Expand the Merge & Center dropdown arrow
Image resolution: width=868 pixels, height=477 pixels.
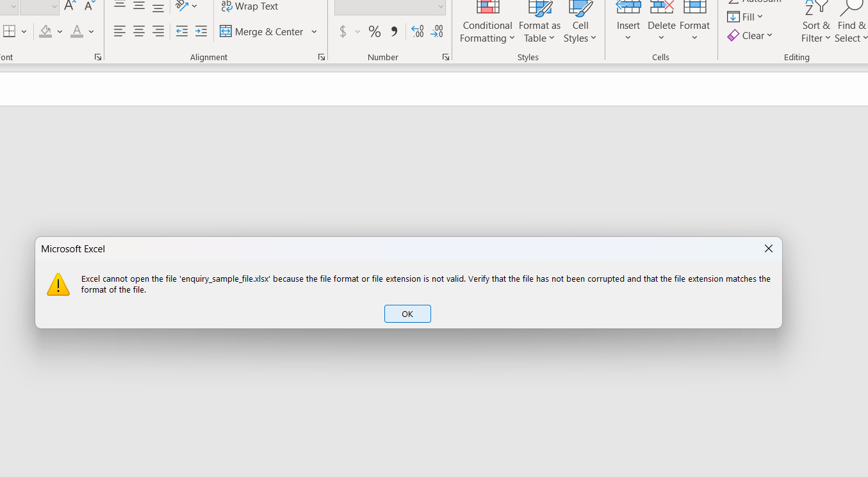coord(314,31)
